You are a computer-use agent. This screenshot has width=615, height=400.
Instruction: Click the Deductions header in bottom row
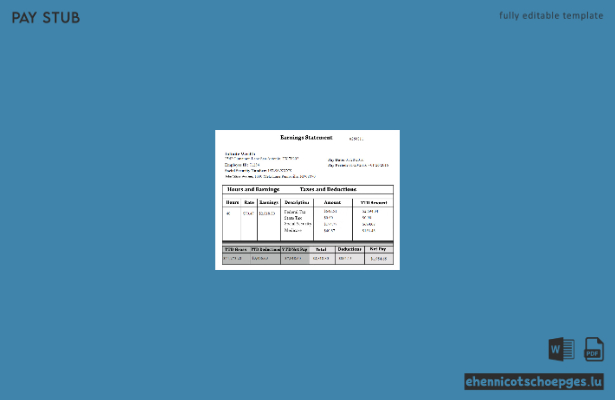(350, 249)
